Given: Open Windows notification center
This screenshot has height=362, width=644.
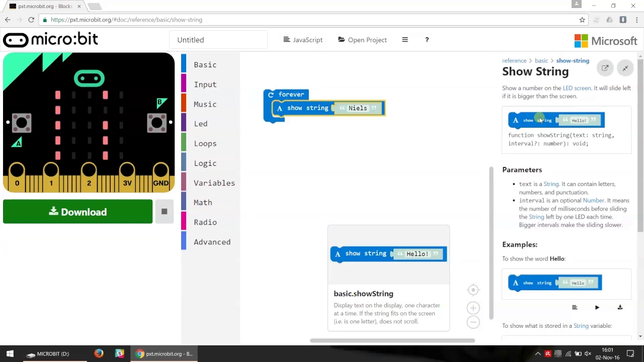Looking at the screenshot, I should click(x=630, y=353).
